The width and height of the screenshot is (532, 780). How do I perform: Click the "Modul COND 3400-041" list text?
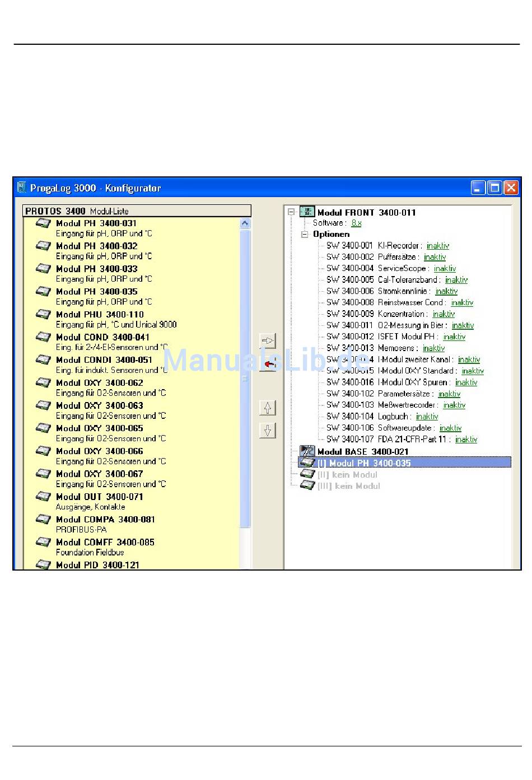click(102, 337)
